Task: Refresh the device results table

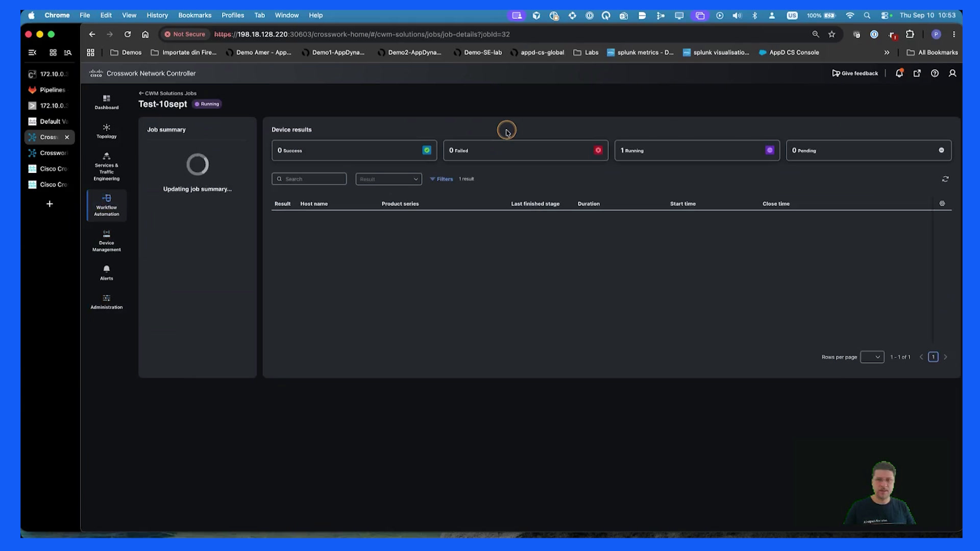Action: pos(945,179)
